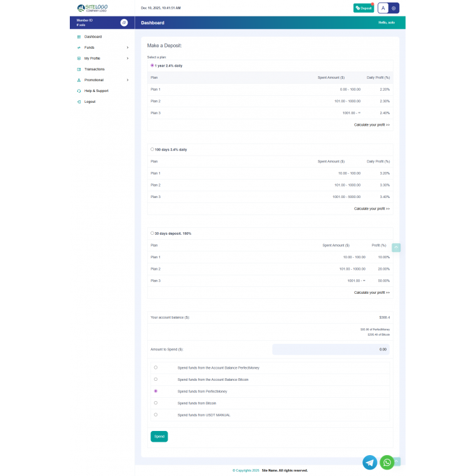Click the Help & Support headset icon
This screenshot has height=476, width=476.
[79, 91]
